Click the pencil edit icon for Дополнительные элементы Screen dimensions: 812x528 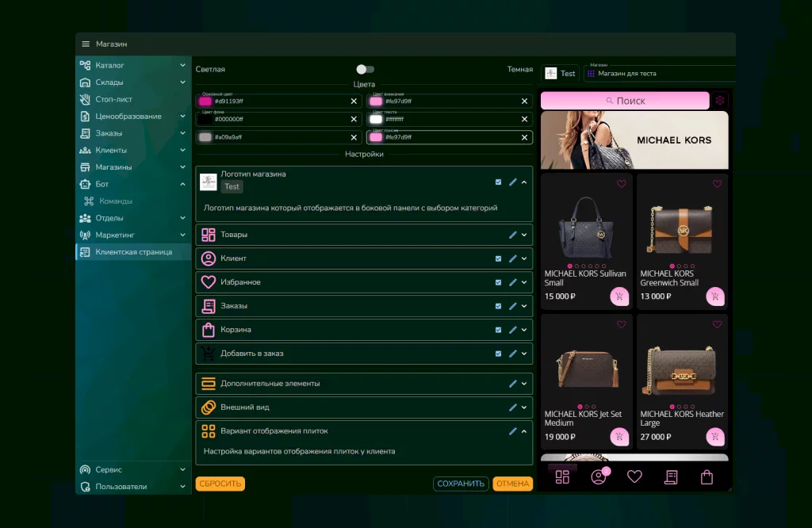coord(513,384)
